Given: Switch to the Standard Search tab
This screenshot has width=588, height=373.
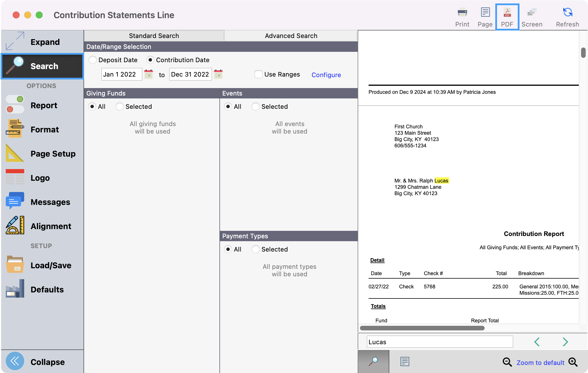Looking at the screenshot, I should (154, 36).
